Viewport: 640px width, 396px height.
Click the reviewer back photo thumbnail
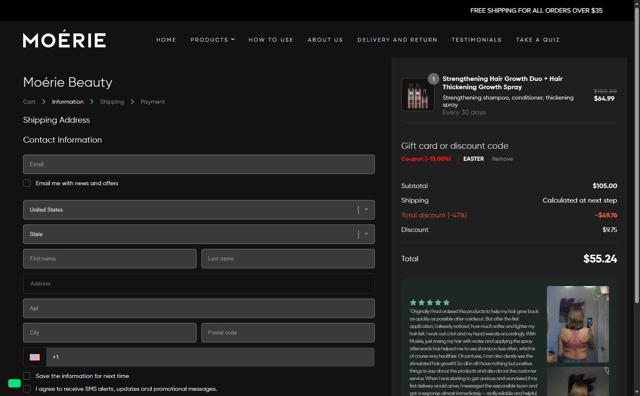coord(578,324)
